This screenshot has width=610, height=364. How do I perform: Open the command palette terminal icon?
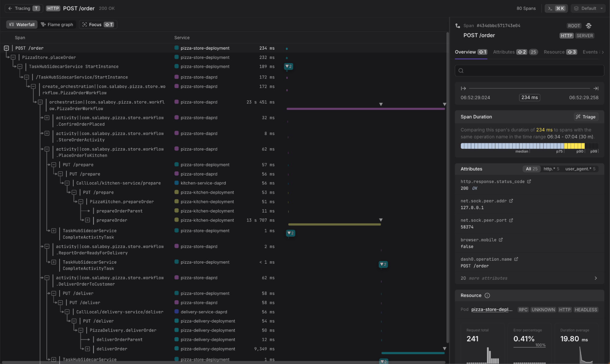[x=550, y=8]
